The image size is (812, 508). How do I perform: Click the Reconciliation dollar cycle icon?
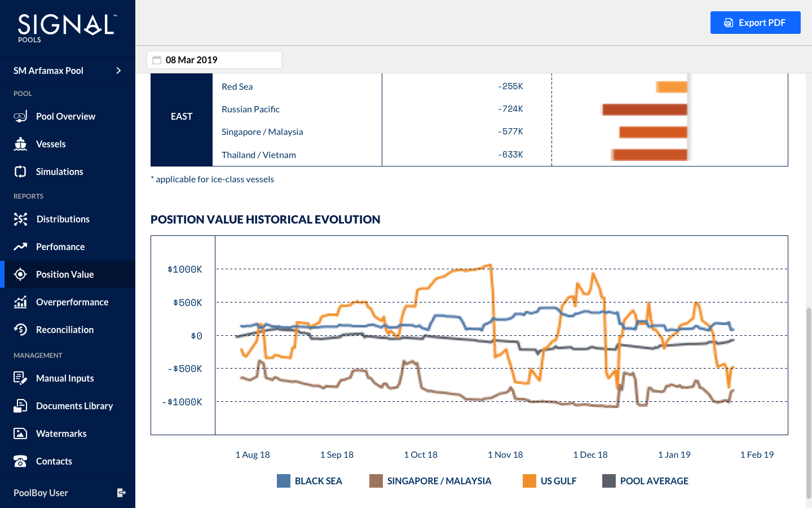click(x=20, y=330)
